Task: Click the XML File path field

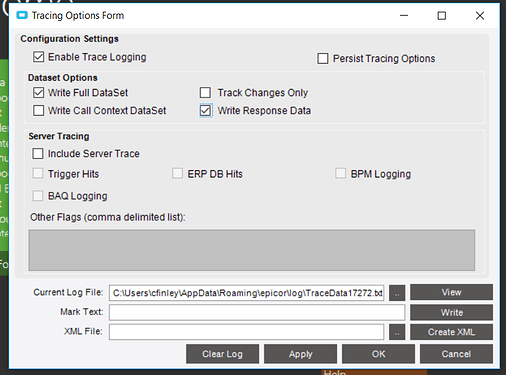Action: (x=246, y=332)
